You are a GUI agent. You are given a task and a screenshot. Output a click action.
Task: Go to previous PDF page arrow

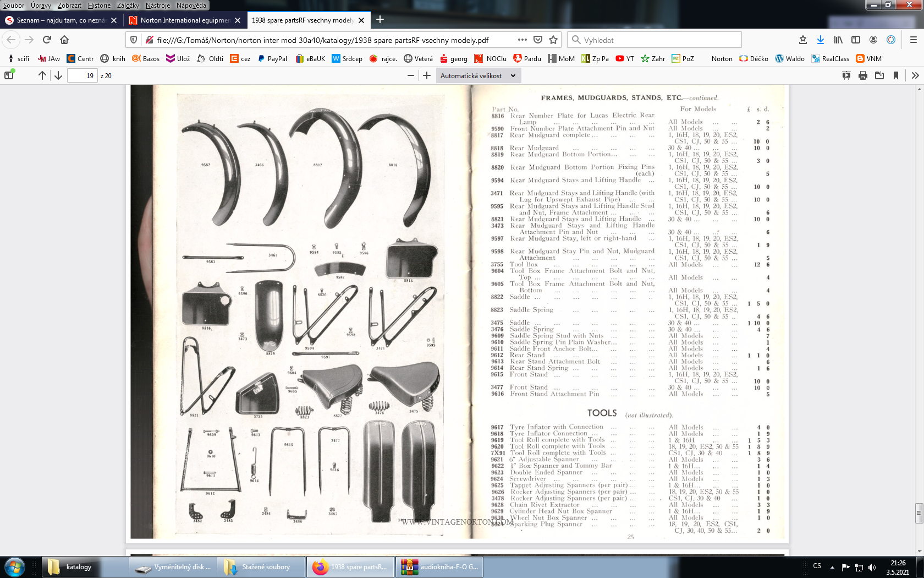[x=42, y=75]
